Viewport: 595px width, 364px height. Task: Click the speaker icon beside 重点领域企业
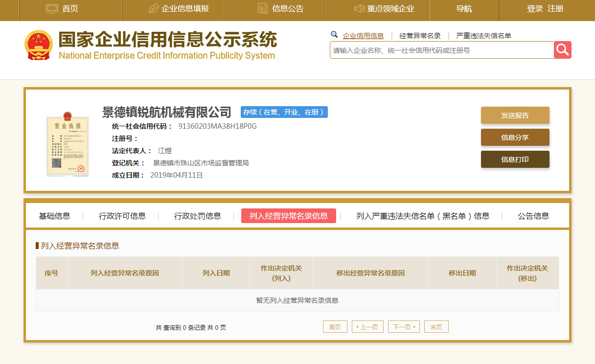coord(360,8)
